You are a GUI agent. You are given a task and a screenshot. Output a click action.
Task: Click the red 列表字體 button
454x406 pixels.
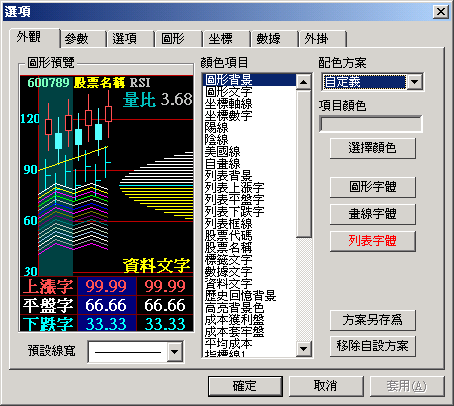(373, 241)
